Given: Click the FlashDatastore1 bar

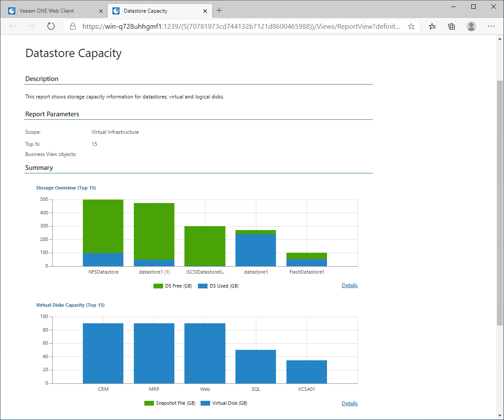Looking at the screenshot, I should click(x=306, y=259).
